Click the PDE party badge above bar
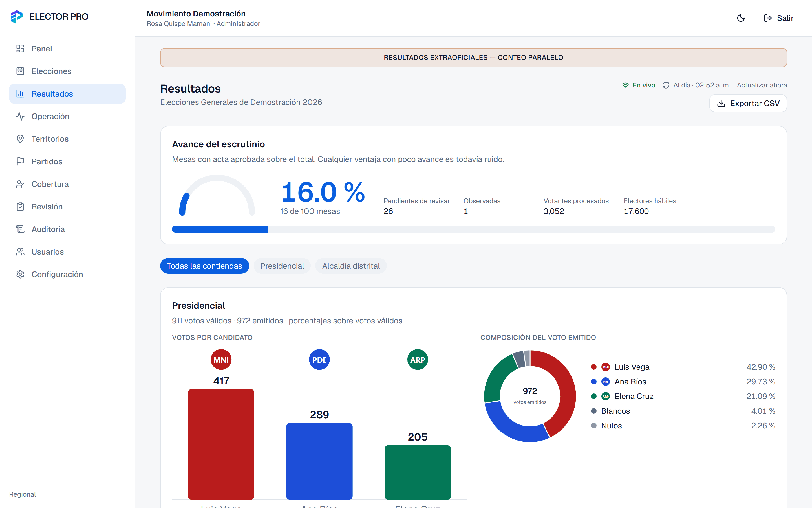The width and height of the screenshot is (812, 508). click(x=319, y=360)
